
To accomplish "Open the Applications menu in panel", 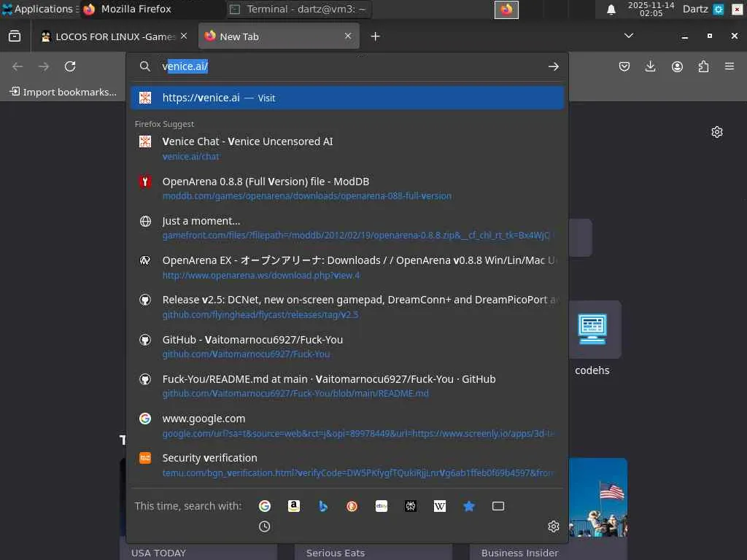I will click(x=39, y=9).
